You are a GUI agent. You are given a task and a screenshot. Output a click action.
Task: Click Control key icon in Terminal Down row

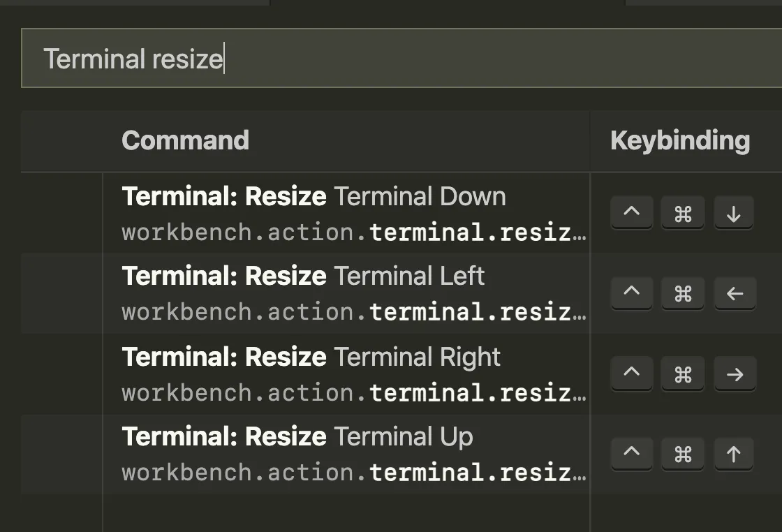pyautogui.click(x=631, y=213)
